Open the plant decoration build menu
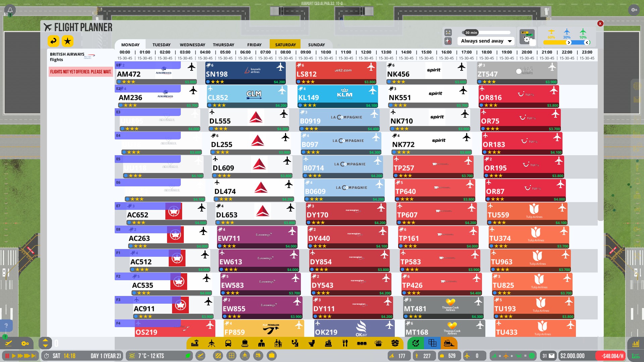 (378, 343)
